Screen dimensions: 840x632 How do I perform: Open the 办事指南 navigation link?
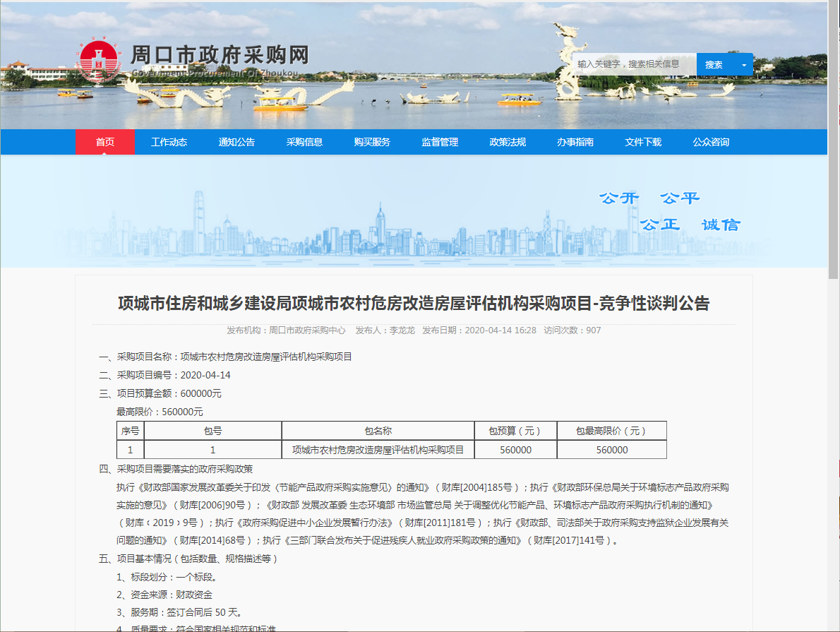click(575, 142)
